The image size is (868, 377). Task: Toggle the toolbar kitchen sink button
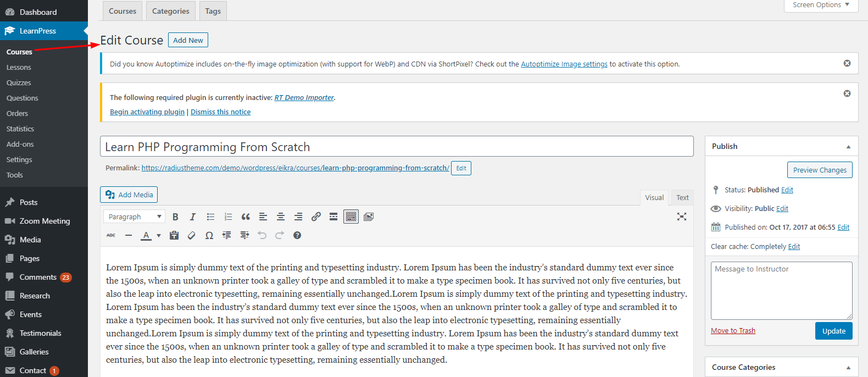[x=351, y=217]
